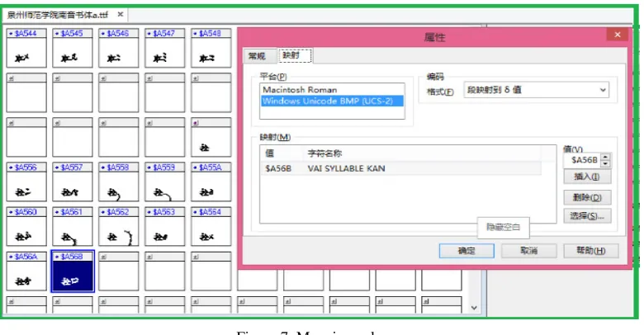Select glyph cell $A547

tap(164, 48)
